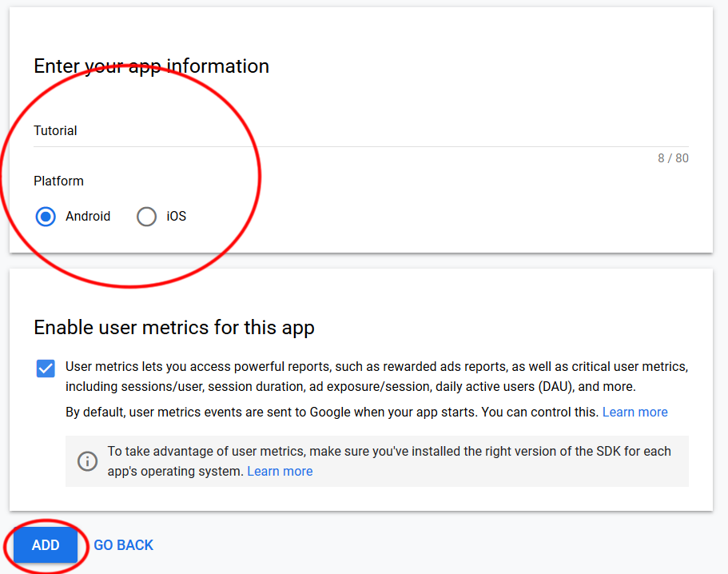
Task: Click the word 'Tutorial' in name field
Action: 55,131
